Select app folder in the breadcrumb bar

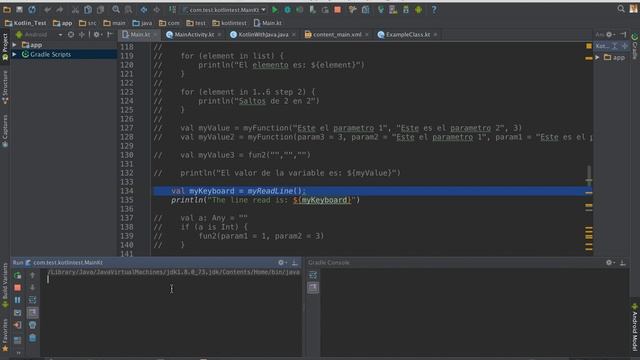click(62, 23)
